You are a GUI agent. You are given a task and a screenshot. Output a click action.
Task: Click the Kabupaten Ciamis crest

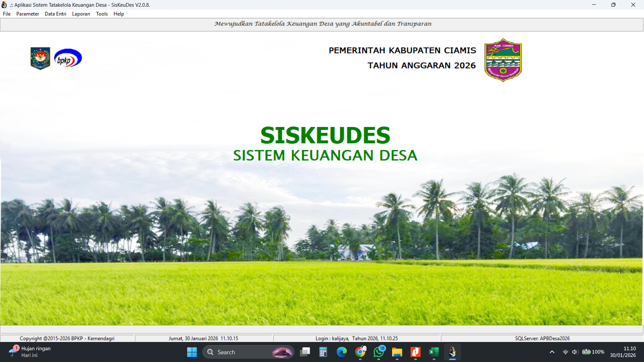503,60
